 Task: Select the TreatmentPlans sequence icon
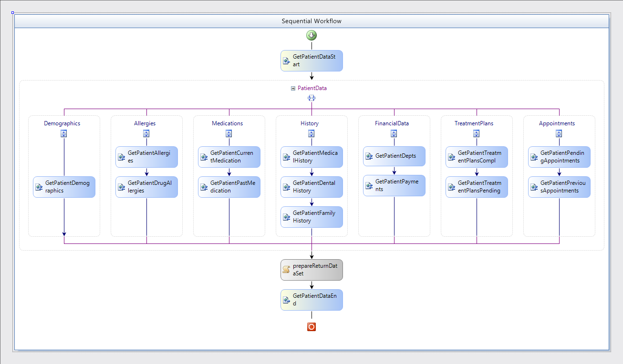tap(477, 134)
